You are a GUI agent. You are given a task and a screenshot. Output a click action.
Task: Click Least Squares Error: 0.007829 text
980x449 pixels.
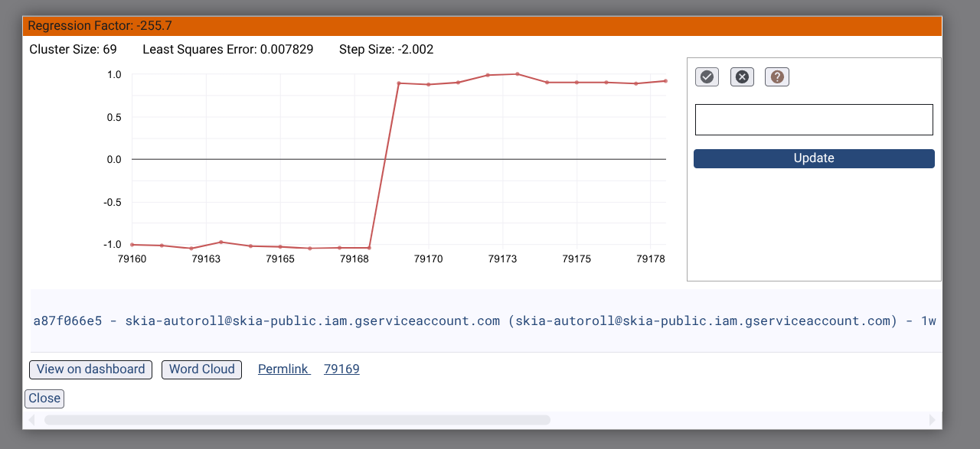click(228, 50)
